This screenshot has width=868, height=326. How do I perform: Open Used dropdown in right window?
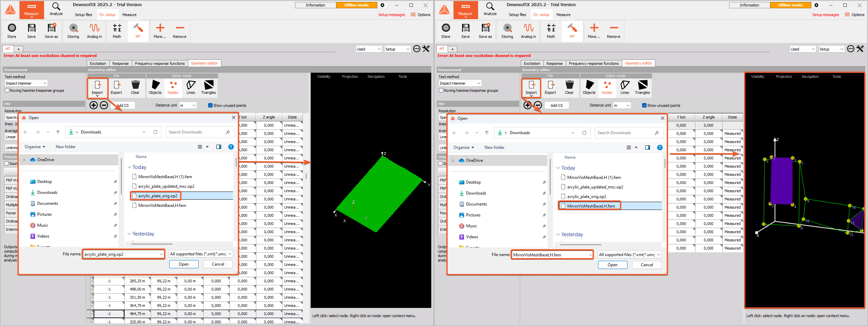coord(803,49)
